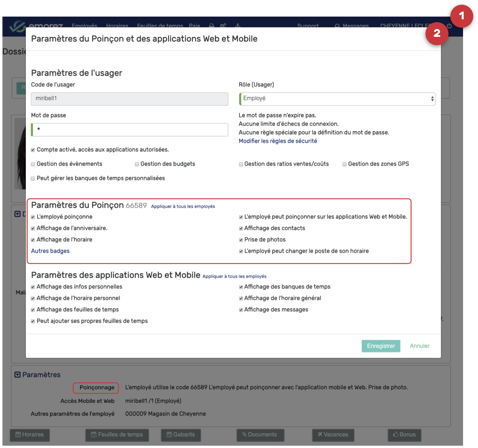Click the Enregistrer button
Viewport: 478px width, 448px height.
(x=381, y=346)
